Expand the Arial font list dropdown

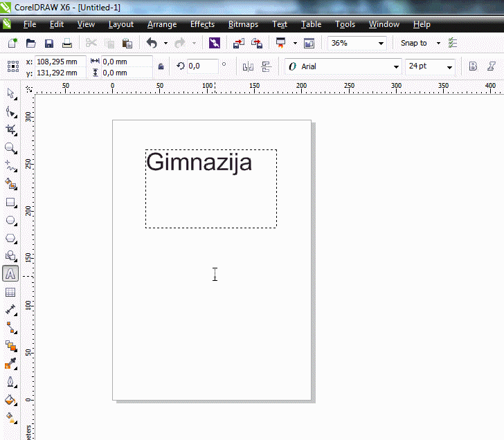pos(396,67)
